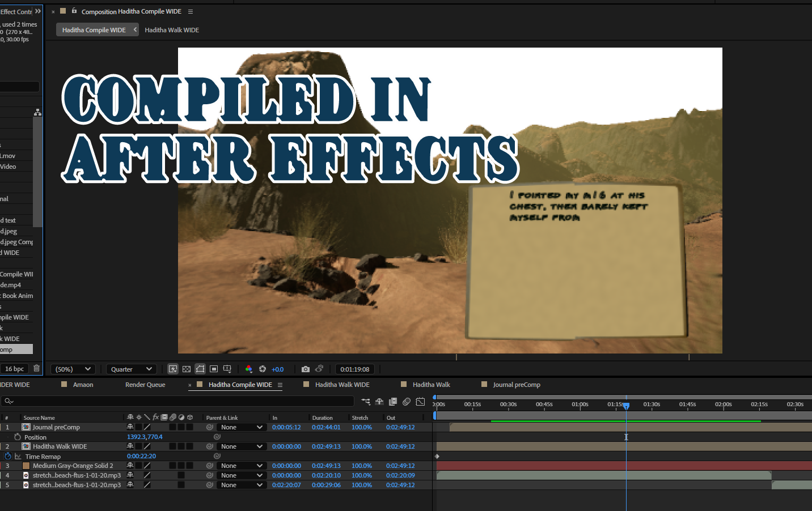The height and width of the screenshot is (511, 812).
Task: Open Show Channel color management icon
Action: click(248, 369)
